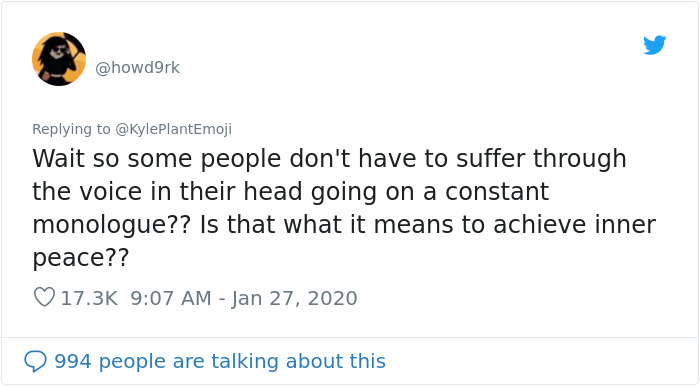Like the tweet with the heart icon
This screenshot has height=386, width=700.
click(x=45, y=297)
